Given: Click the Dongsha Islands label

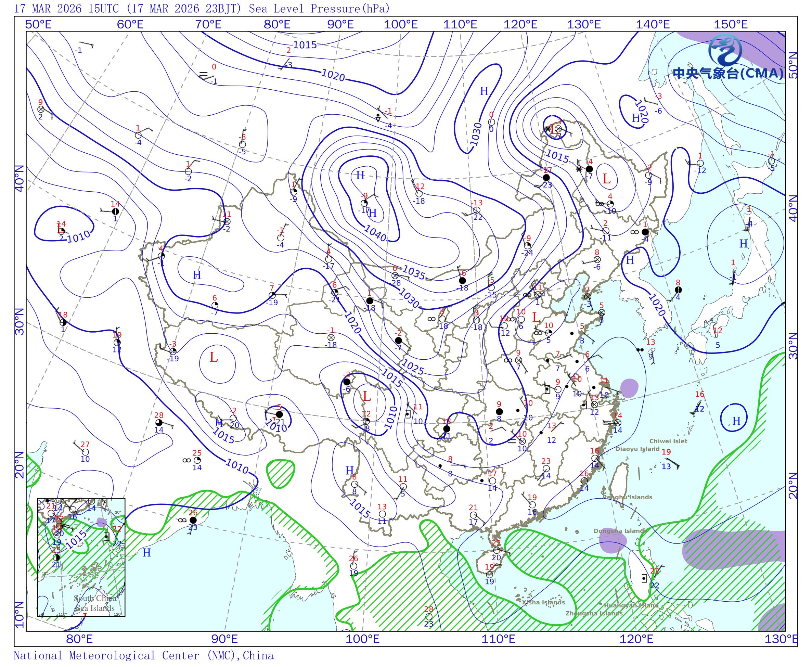Looking at the screenshot, I should 620,531.
